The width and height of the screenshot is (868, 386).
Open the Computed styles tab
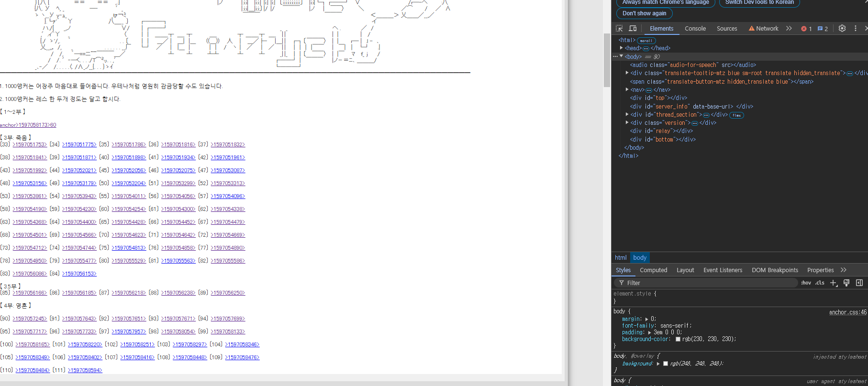coord(653,270)
